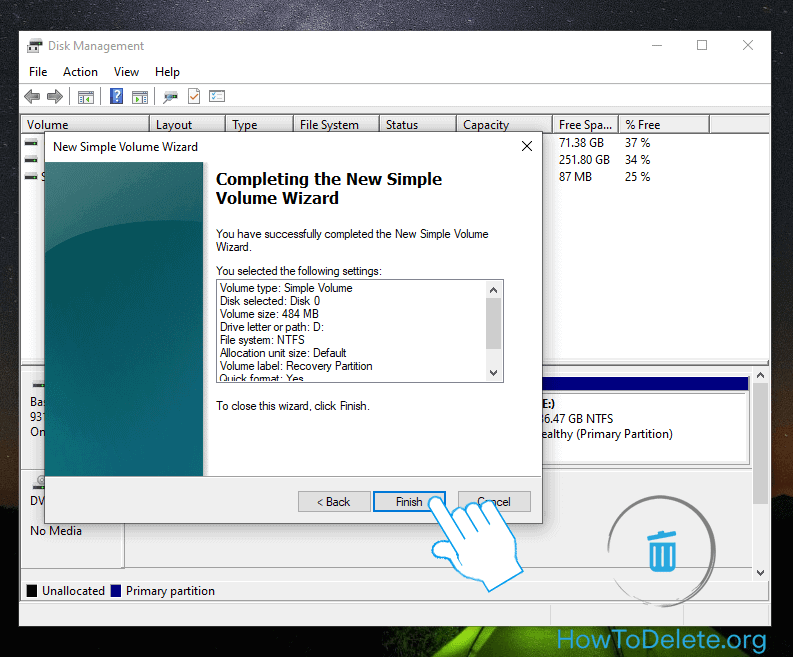Go back with the < Back button
Screen dimensions: 793x657
tap(333, 502)
